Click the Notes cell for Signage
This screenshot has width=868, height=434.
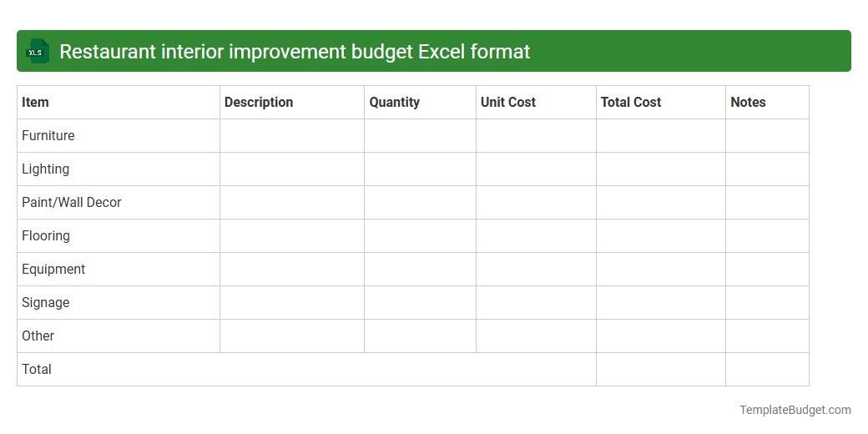767,303
